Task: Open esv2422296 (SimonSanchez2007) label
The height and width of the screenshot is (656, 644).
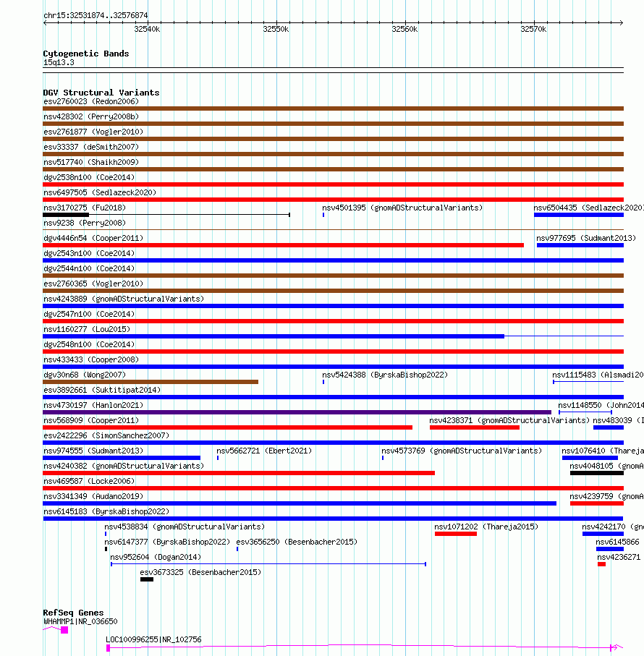Action: pyautogui.click(x=106, y=435)
